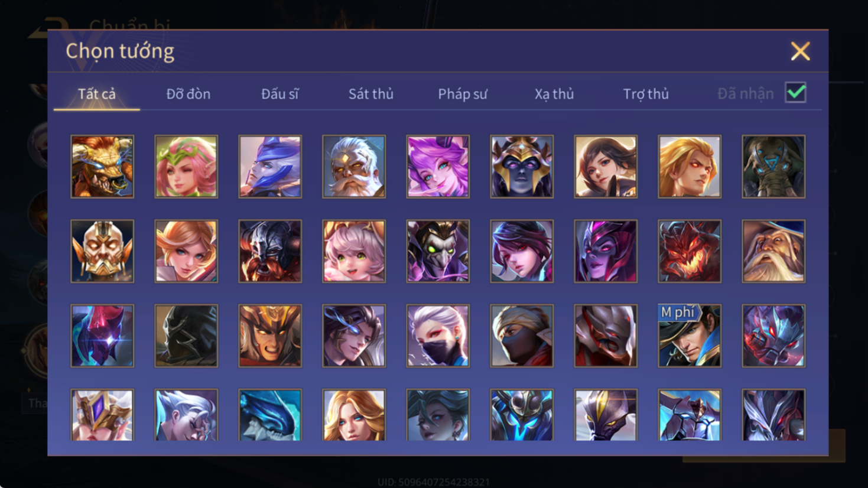Screen dimensions: 868x488
Task: Select the purple-haired horned girl hero
Action: (x=438, y=167)
